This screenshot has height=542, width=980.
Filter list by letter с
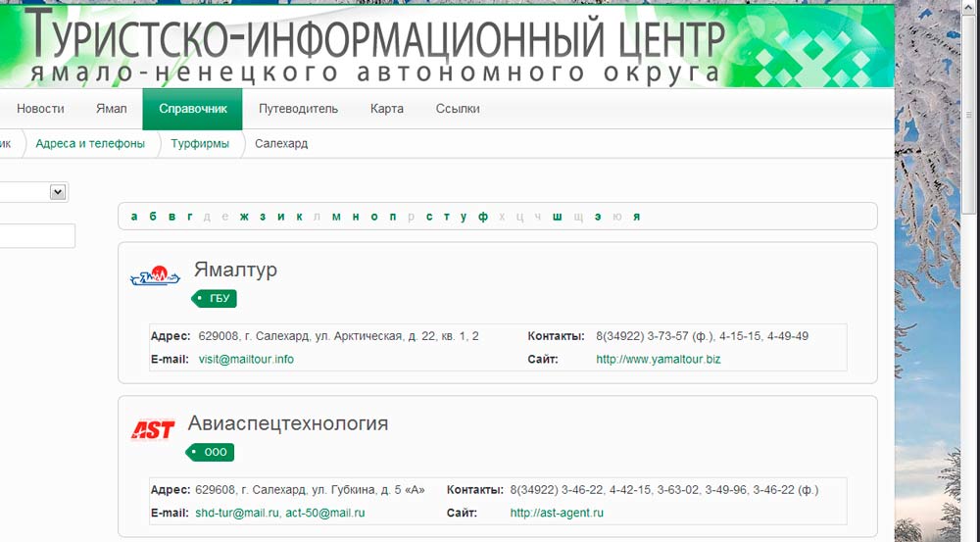click(429, 217)
